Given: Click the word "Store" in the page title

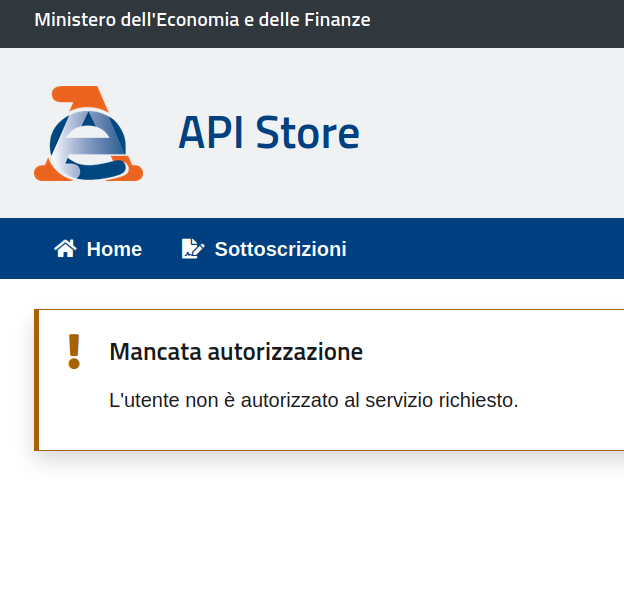Looking at the screenshot, I should click(x=308, y=133).
